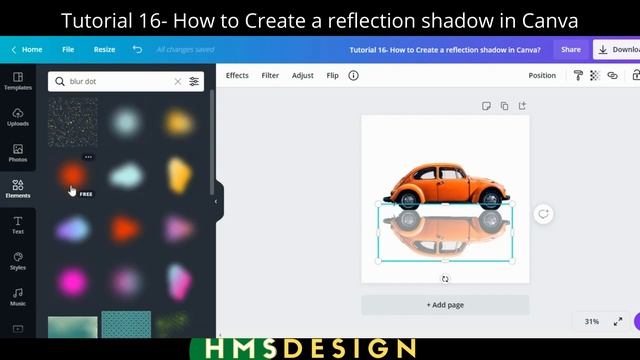This screenshot has width=640, height=360.
Task: Open the zoom level 31% control
Action: 591,322
